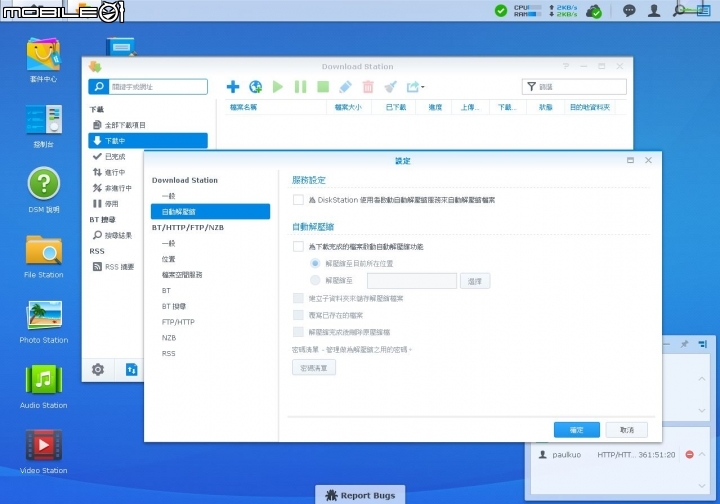Click Download Station gear settings icon
Screen dimensions: 720x504
98,369
